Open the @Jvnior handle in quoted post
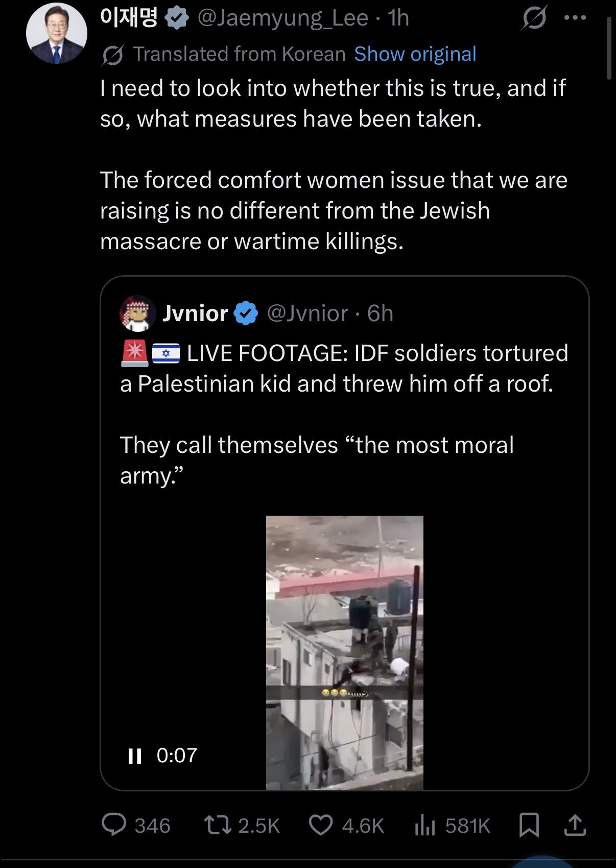This screenshot has height=868, width=616. (x=307, y=313)
